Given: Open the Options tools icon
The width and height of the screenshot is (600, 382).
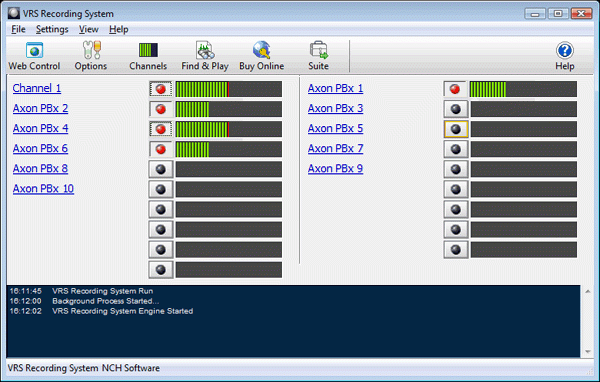Looking at the screenshot, I should (x=91, y=56).
